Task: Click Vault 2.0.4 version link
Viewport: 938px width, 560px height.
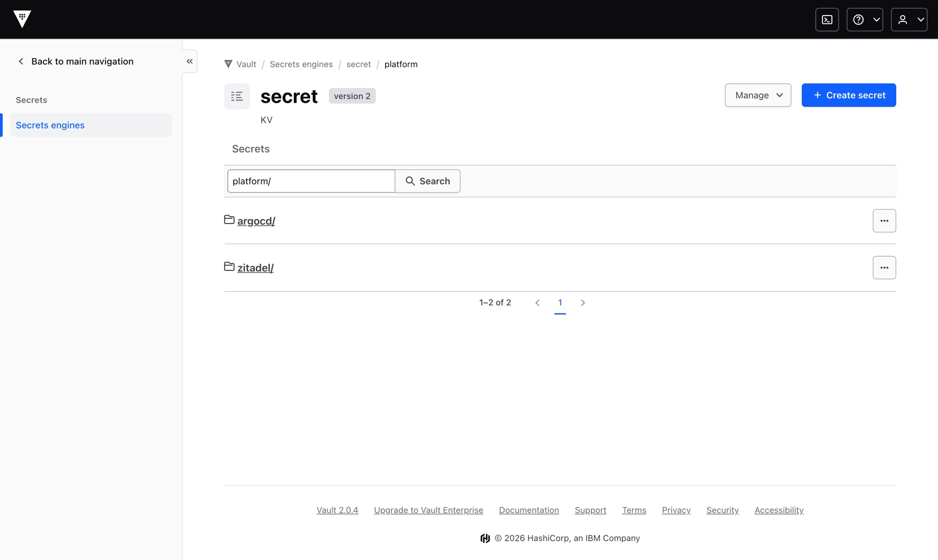Action: click(x=337, y=510)
